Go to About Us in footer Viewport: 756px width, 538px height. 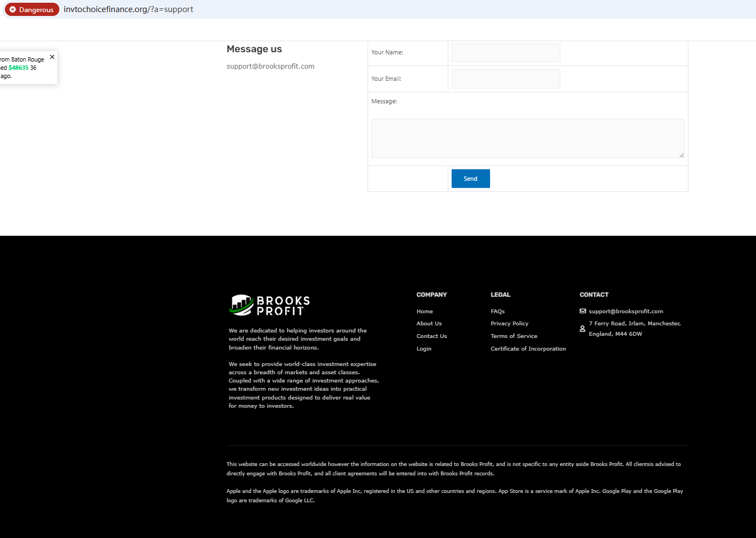coord(429,324)
